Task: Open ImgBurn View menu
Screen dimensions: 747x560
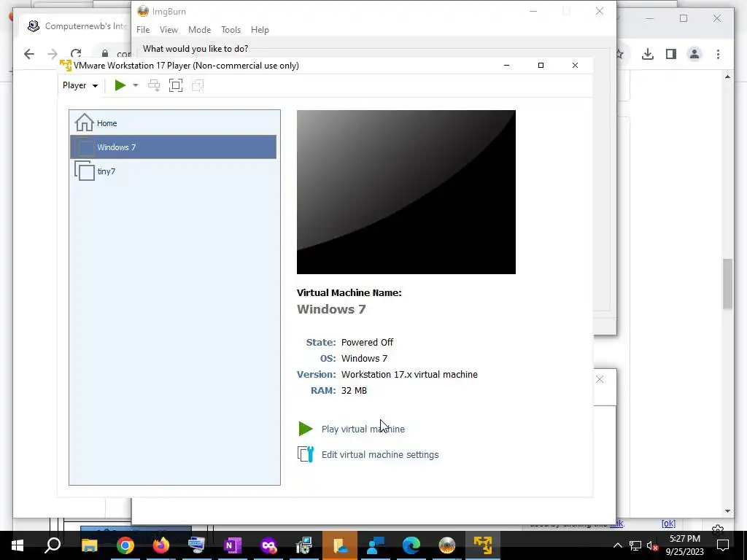Action: pos(169,29)
